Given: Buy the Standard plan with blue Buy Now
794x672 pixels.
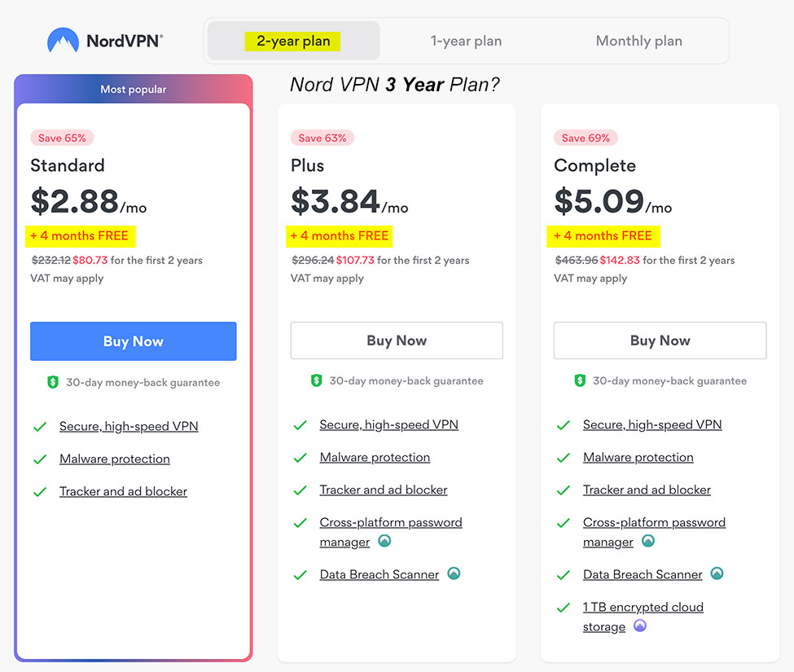Looking at the screenshot, I should [134, 341].
